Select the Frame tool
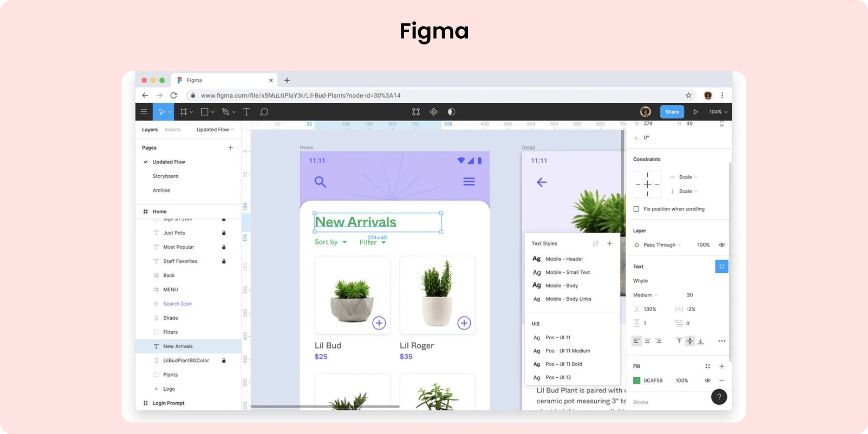Viewport: 868px width, 434px height. coord(183,112)
